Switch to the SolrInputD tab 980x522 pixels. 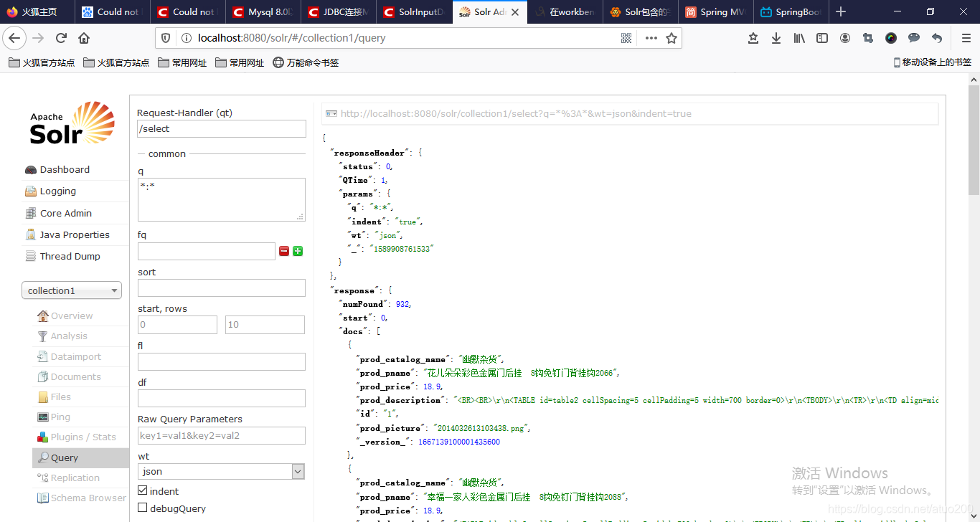click(414, 11)
